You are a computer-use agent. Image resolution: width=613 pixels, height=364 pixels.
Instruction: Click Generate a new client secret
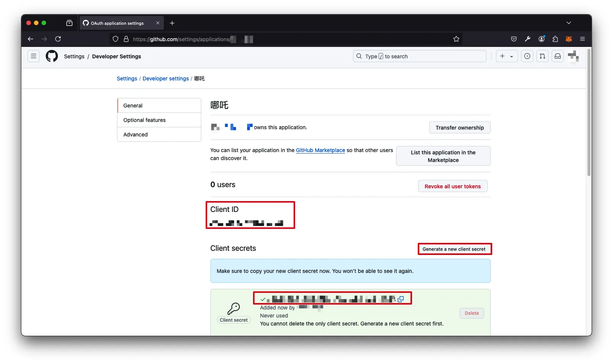454,249
